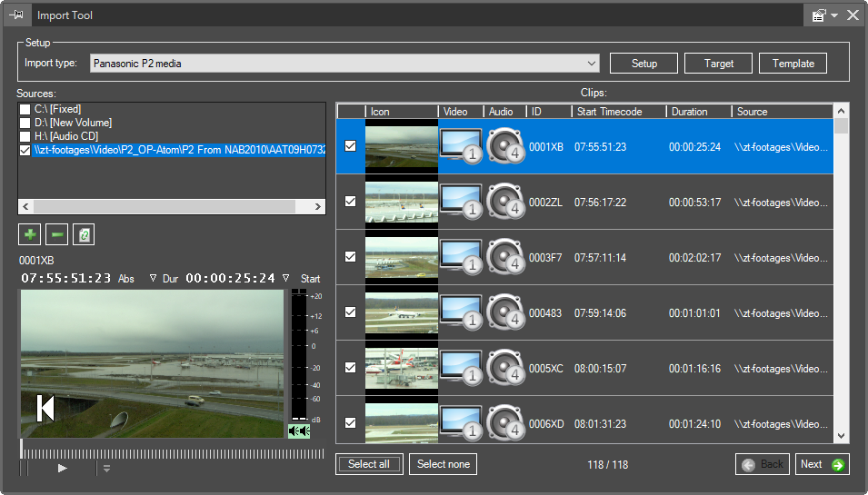Check the H:\ [Audio CD] source checkbox

click(x=25, y=136)
